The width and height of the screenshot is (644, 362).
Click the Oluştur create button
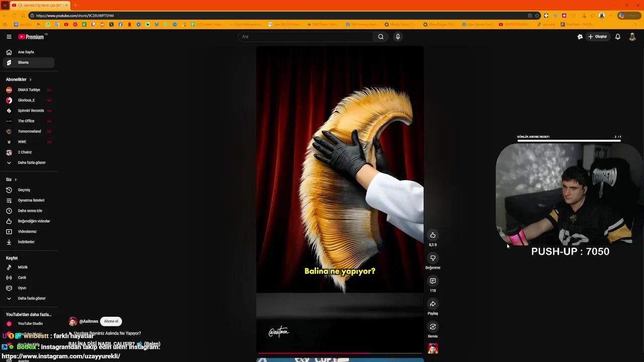[598, 37]
